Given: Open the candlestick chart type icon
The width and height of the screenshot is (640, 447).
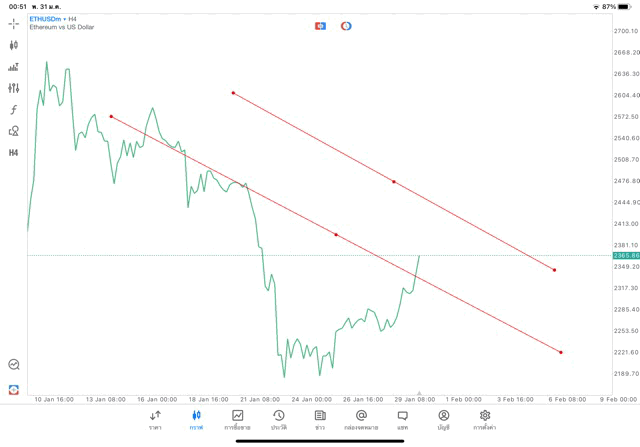Looking at the screenshot, I should (x=13, y=45).
